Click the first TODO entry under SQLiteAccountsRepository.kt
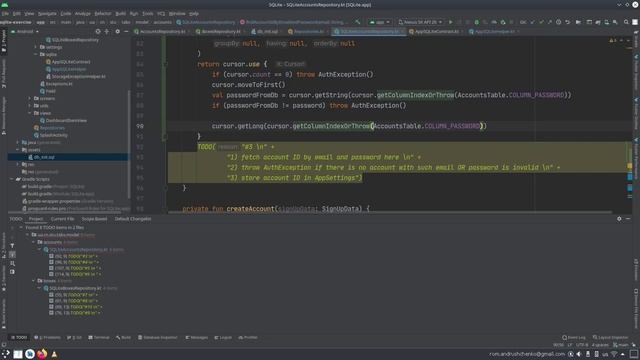 (76, 256)
